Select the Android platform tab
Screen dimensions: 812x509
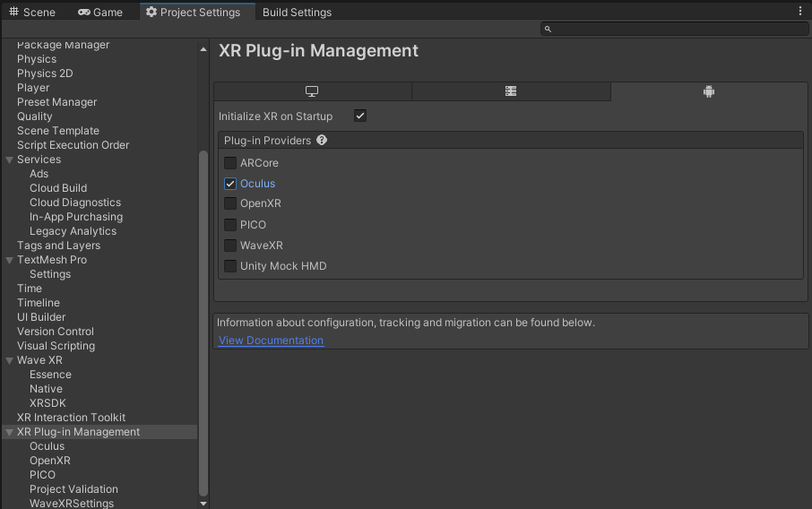click(709, 91)
